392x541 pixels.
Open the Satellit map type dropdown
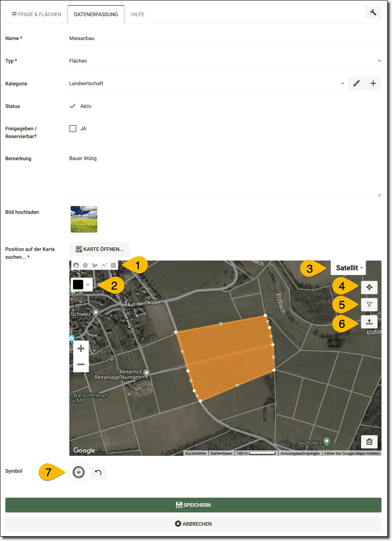349,268
